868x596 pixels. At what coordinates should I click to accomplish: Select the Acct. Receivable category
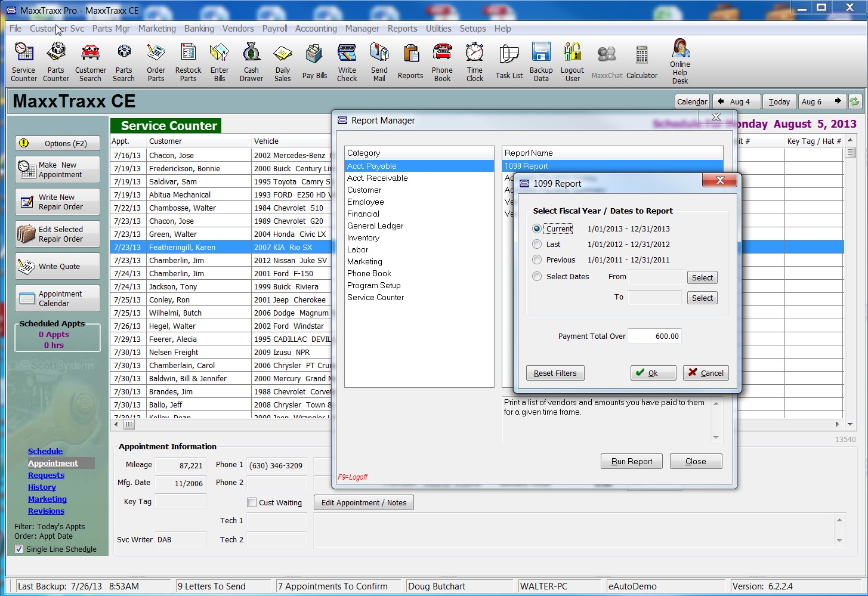[419, 178]
